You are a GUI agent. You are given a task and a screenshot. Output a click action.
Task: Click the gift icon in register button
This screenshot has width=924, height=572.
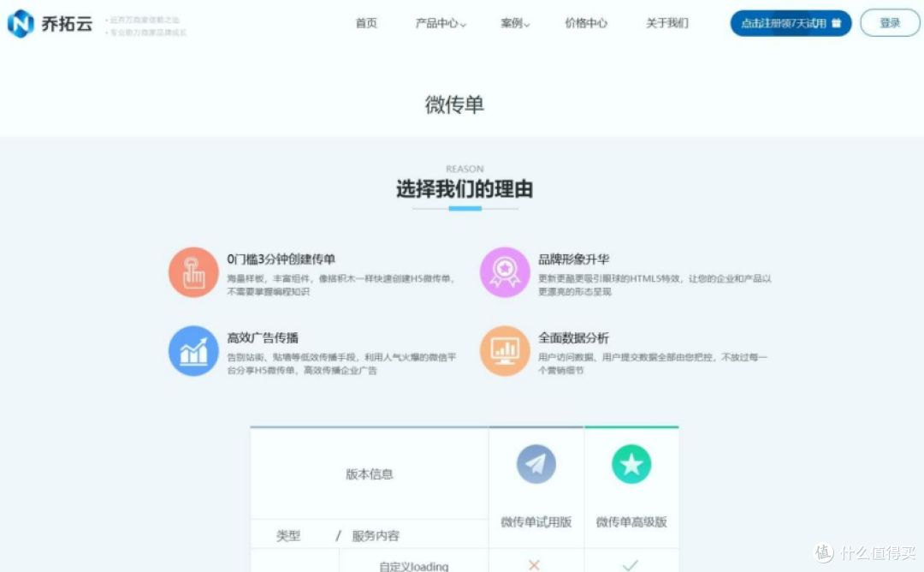pos(836,23)
